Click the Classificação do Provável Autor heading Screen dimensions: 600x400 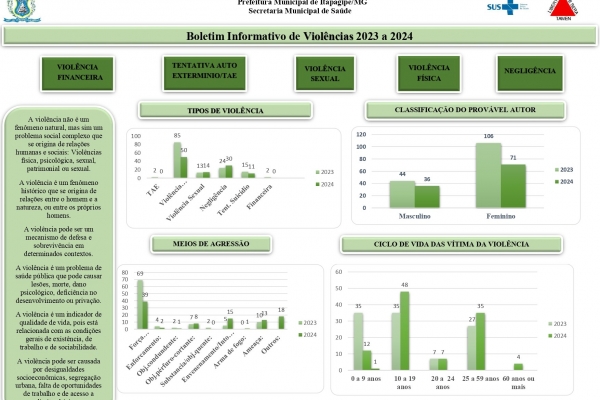coord(466,110)
